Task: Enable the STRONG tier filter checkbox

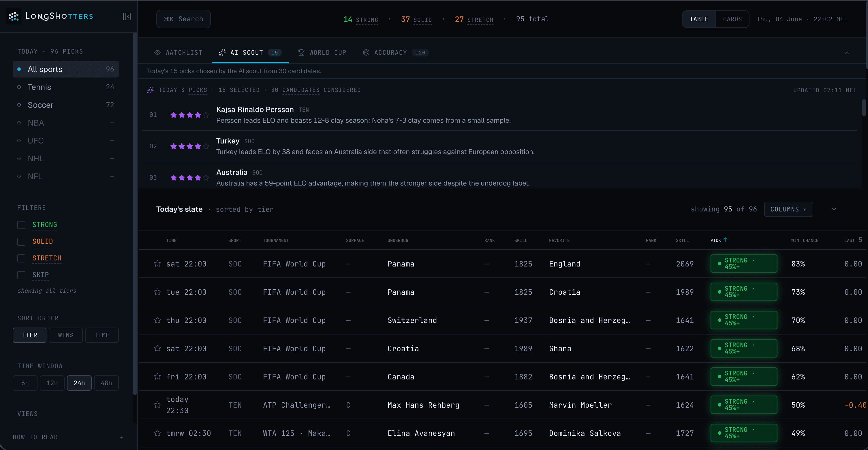Action: 21,225
